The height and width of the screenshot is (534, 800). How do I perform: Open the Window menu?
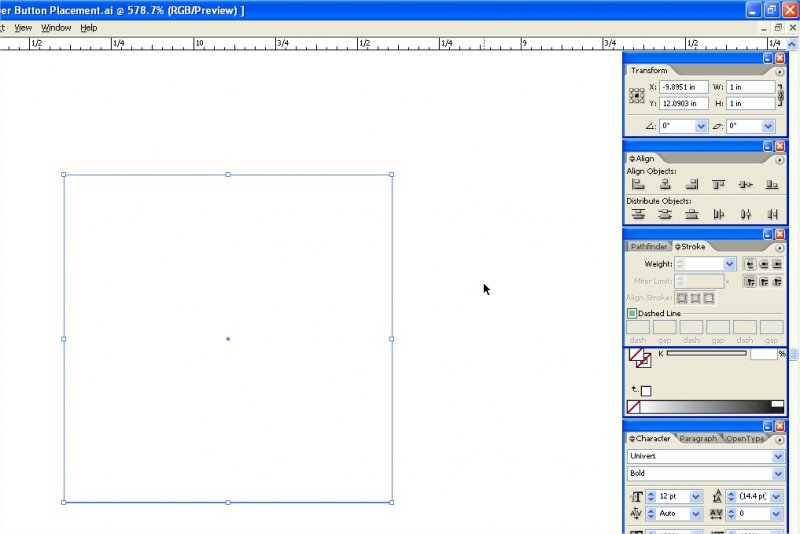(56, 28)
